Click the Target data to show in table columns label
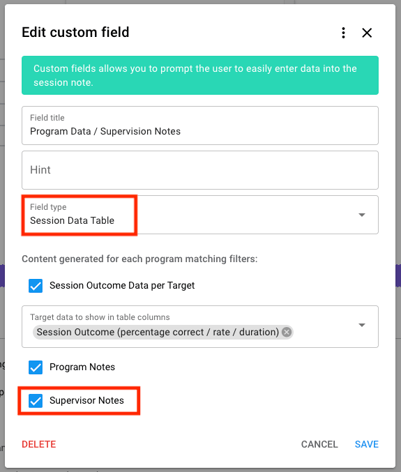This screenshot has height=472, width=401. point(100,317)
